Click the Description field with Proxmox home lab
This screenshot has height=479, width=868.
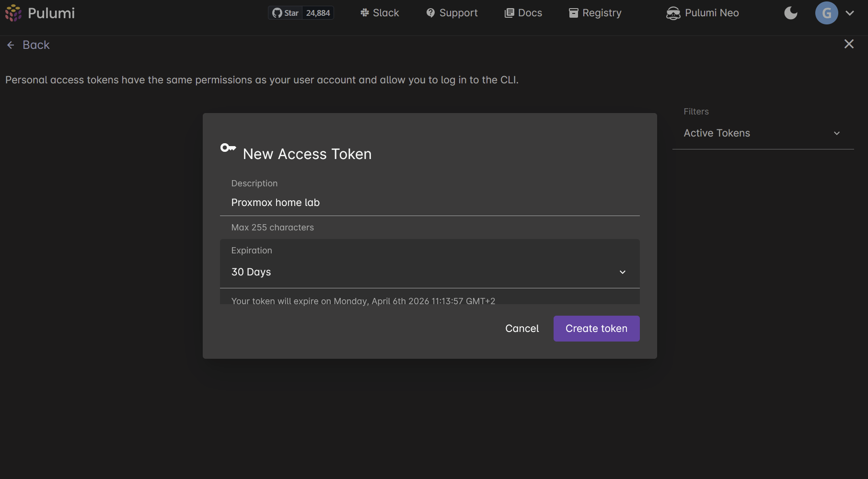[429, 203]
